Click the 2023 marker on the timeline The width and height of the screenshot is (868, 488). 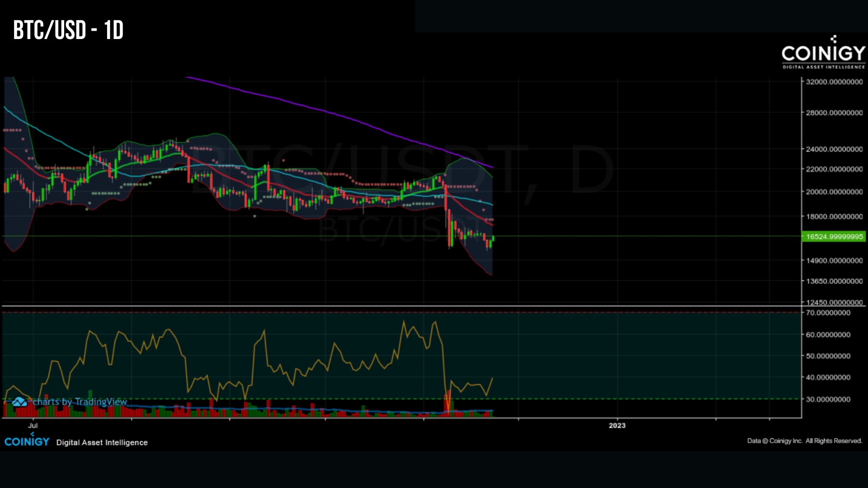click(x=618, y=426)
